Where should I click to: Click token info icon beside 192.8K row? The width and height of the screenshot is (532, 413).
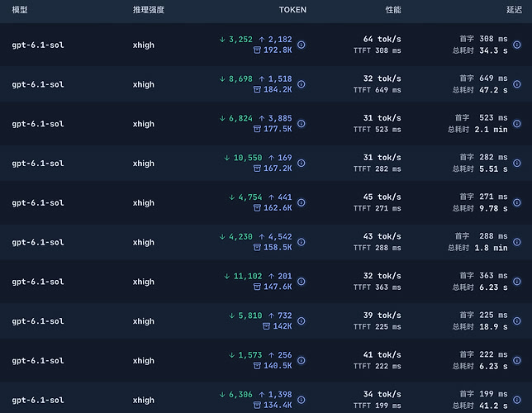301,45
